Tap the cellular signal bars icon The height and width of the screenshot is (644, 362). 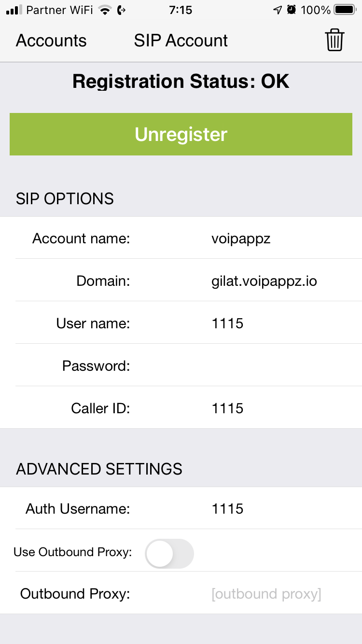coord(14,10)
